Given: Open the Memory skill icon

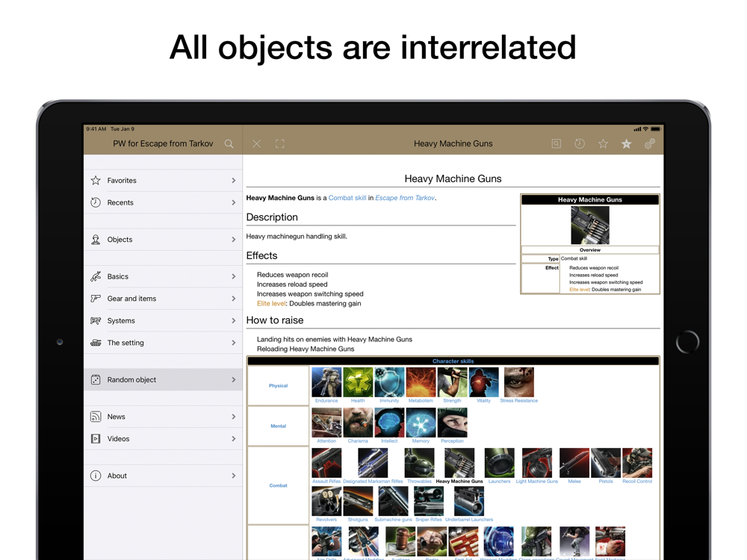Looking at the screenshot, I should click(x=421, y=423).
